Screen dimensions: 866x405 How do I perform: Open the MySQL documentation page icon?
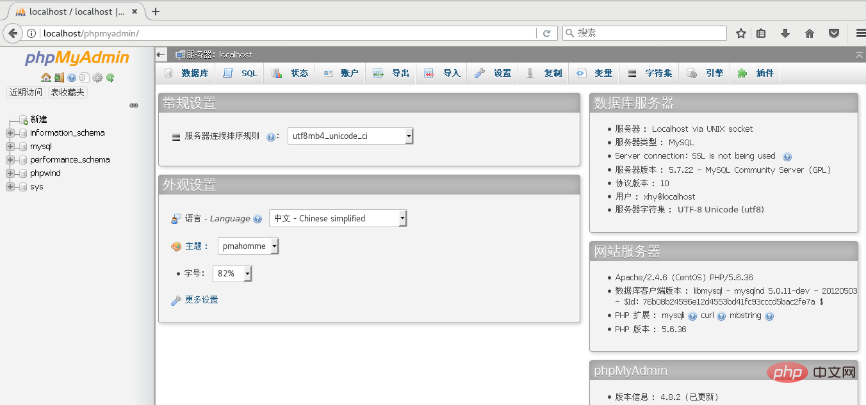click(x=85, y=77)
